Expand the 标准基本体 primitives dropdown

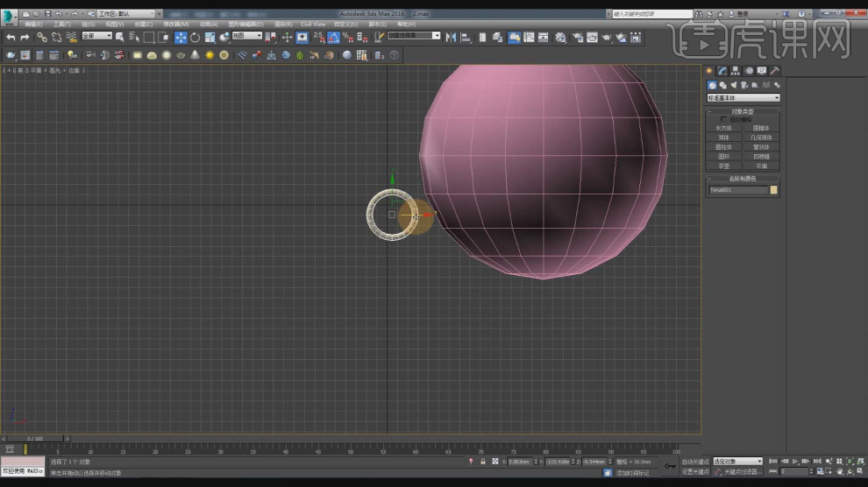pos(743,97)
